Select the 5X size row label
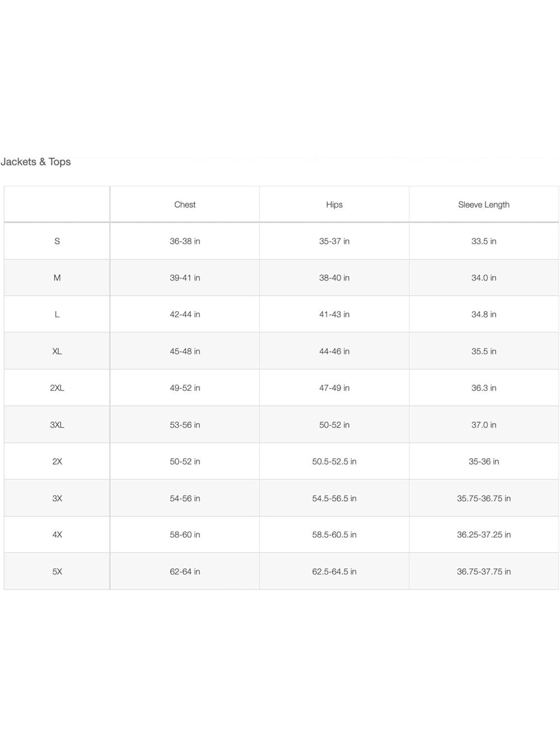 click(x=57, y=572)
